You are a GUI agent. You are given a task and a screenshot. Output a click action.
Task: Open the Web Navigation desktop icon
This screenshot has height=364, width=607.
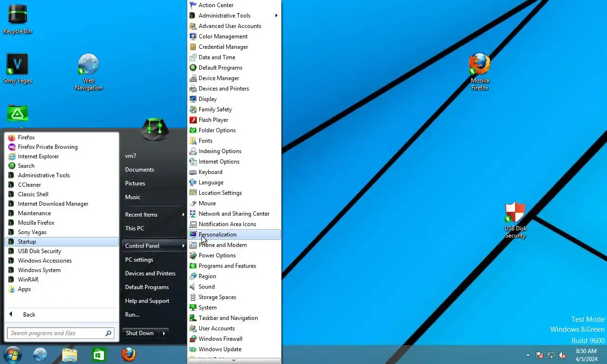pyautogui.click(x=88, y=72)
